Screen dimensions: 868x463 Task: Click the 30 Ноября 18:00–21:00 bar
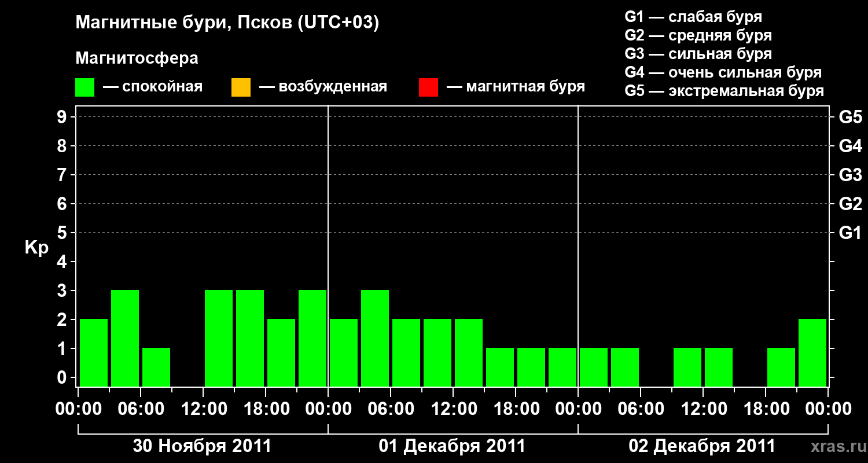[281, 352]
